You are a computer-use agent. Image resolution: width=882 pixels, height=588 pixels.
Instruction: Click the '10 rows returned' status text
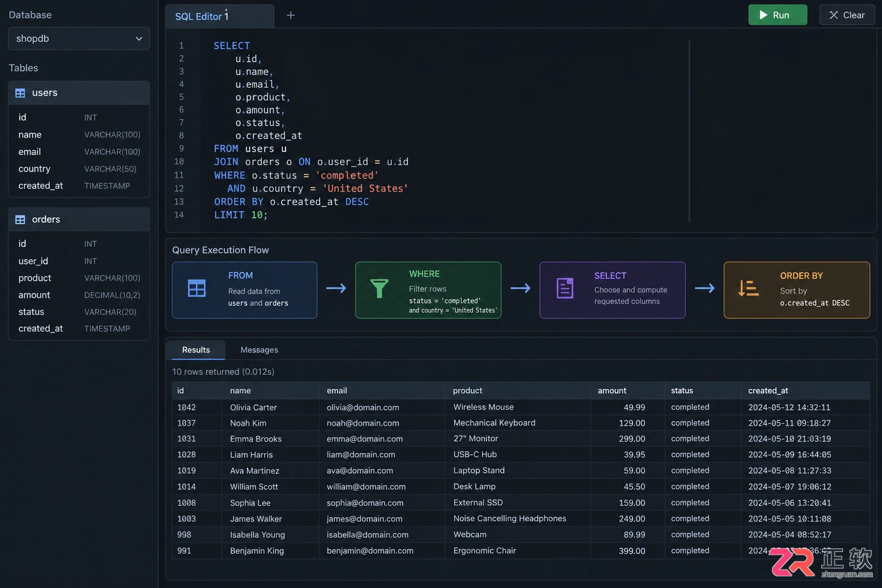tap(223, 372)
